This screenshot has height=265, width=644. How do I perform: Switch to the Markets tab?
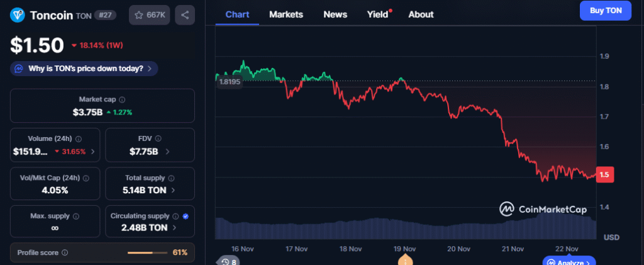286,14
